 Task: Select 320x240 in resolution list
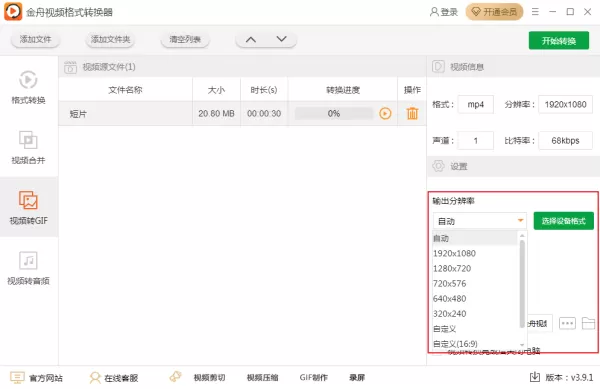pos(475,314)
